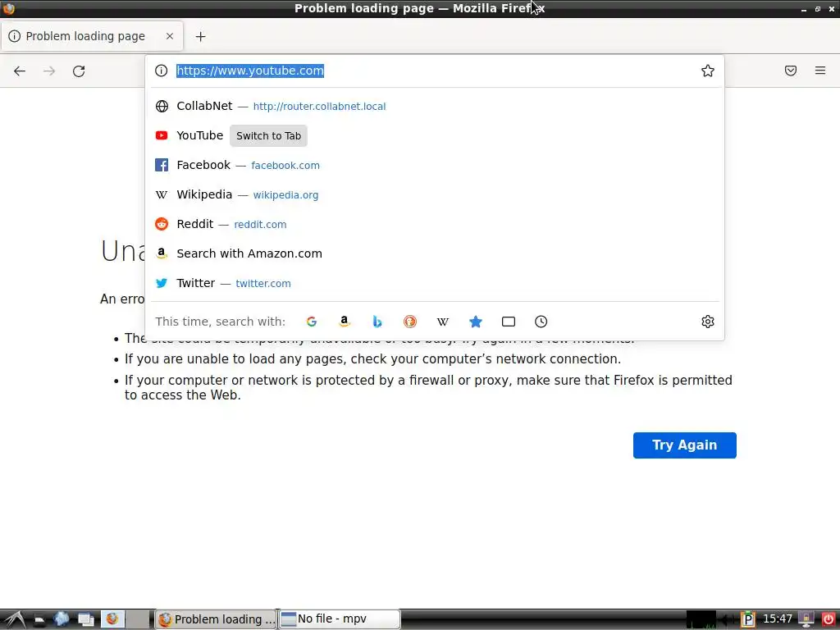840x630 pixels.
Task: Search this time with Wikipedia
Action: coord(442,322)
